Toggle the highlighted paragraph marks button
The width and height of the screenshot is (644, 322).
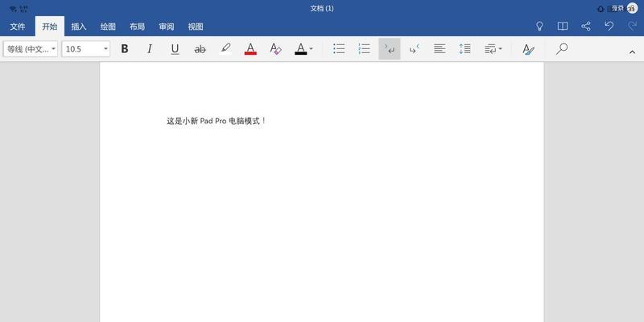[390, 49]
